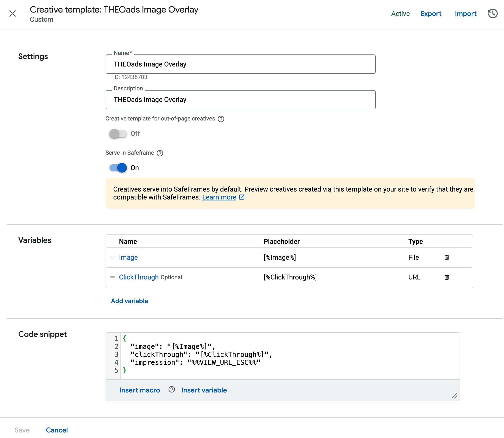Image resolution: width=504 pixels, height=438 pixels.
Task: Click the ID: 12436703 text
Action: click(x=130, y=77)
